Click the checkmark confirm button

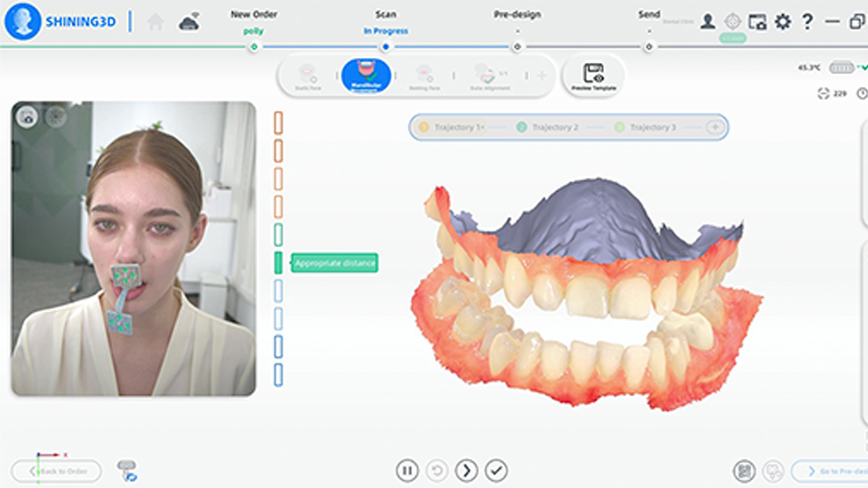[496, 471]
